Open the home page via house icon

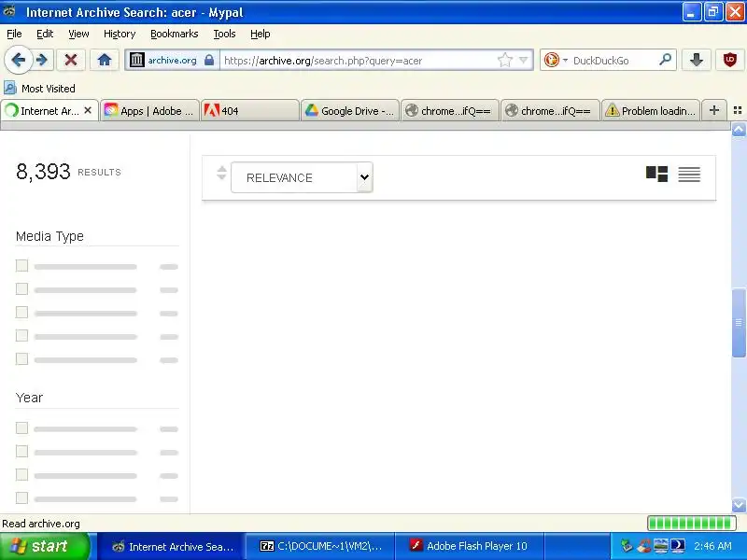(x=105, y=60)
